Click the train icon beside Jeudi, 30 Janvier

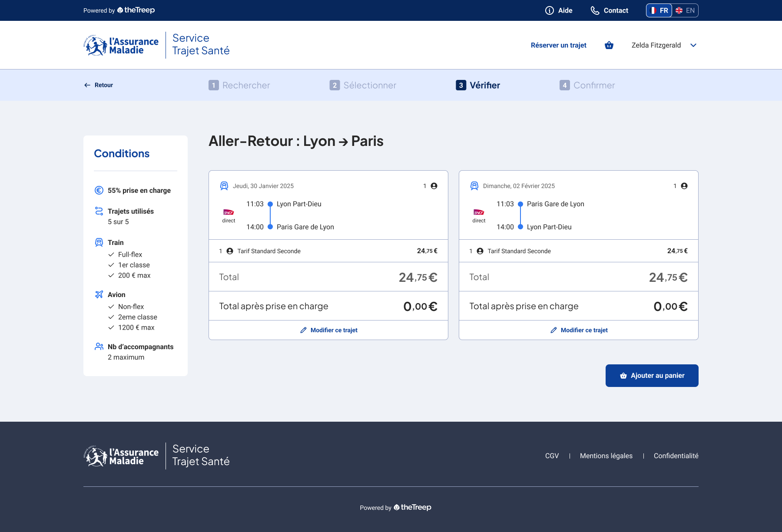tap(224, 186)
